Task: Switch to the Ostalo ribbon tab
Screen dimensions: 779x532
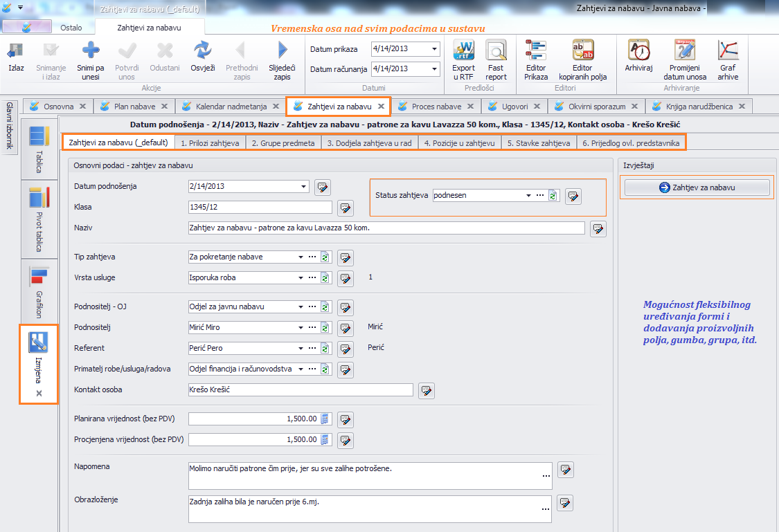Action: pyautogui.click(x=71, y=28)
